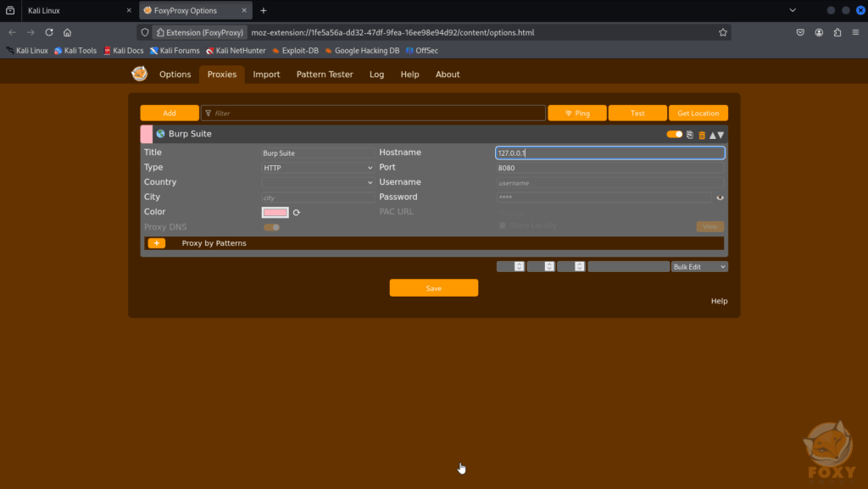Reload the FoxyProxy options page
Viewport: 868px width, 489px height.
coord(48,33)
